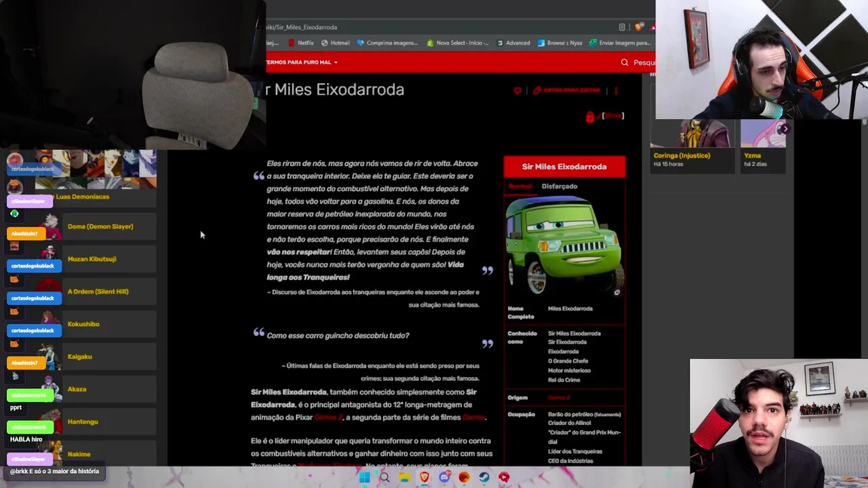The image size is (868, 488).
Task: Click the Brave Shields icon in address bar
Action: point(639,27)
